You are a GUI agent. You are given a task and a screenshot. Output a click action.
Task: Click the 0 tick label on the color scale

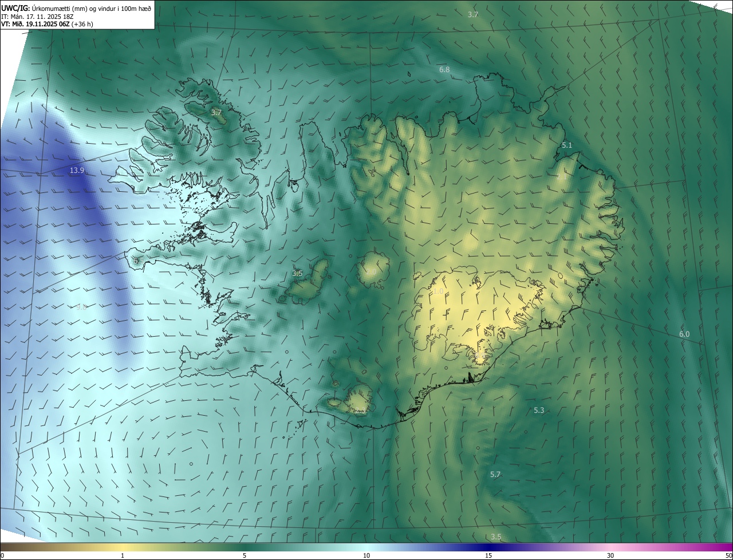click(2, 556)
